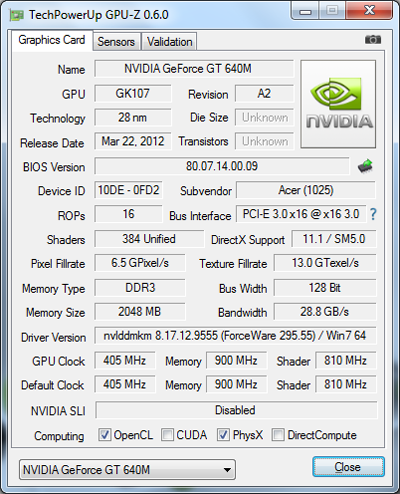Viewport: 400px width, 494px height.
Task: Toggle the PhysX checkbox
Action: coord(223,435)
